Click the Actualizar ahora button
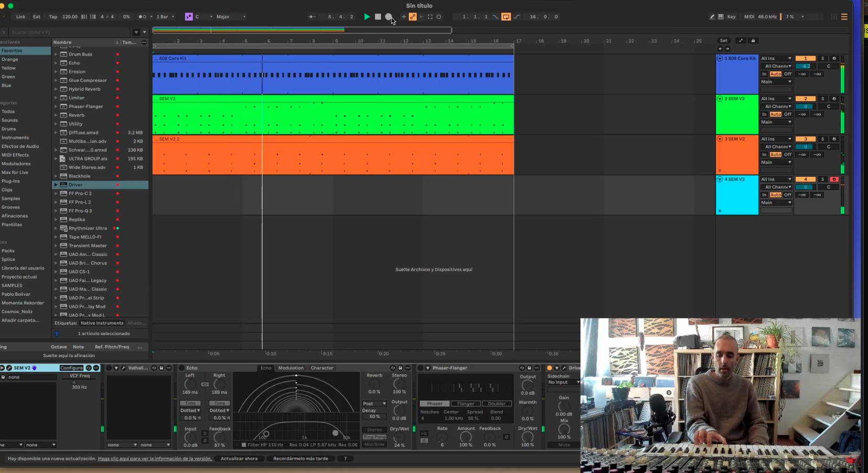The image size is (868, 473). [x=239, y=459]
